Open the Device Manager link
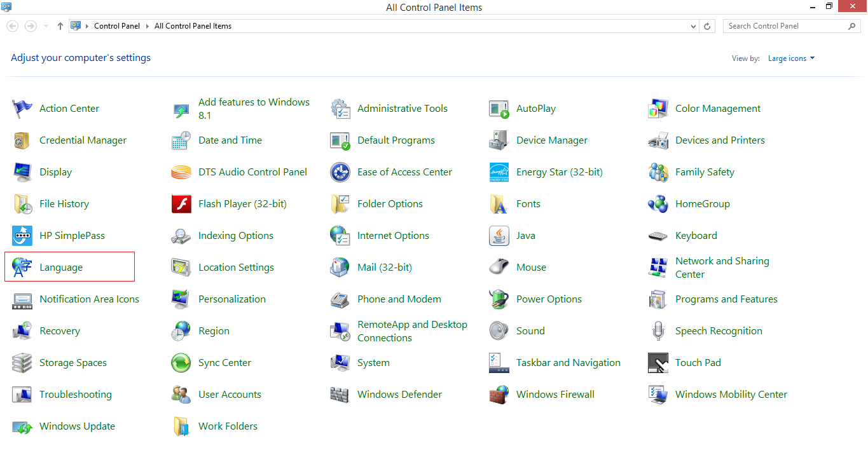 (552, 140)
